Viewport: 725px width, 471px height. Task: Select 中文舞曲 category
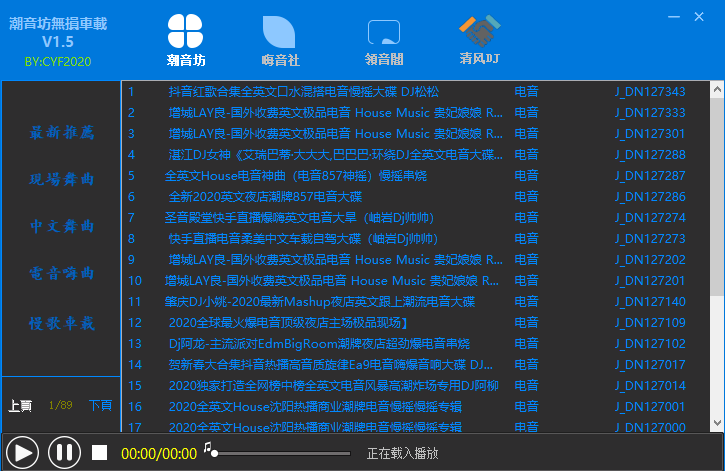click(62, 226)
